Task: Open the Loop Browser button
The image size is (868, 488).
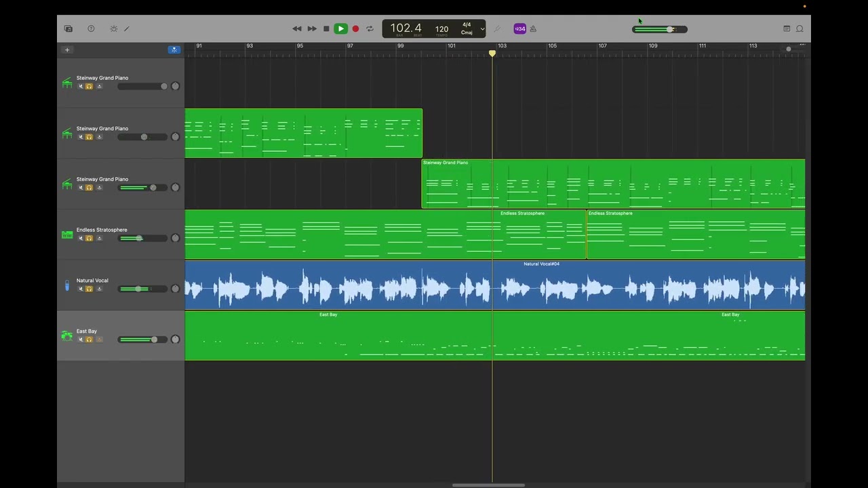Action: pos(800,28)
